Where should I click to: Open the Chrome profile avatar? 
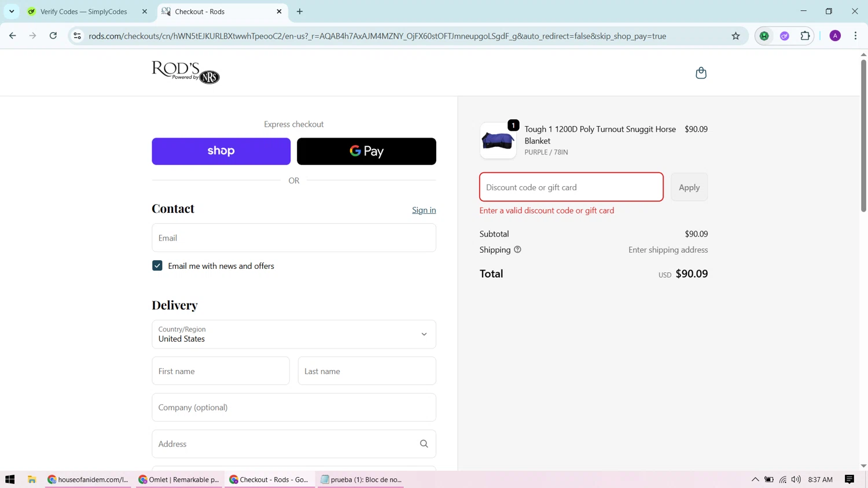click(835, 36)
